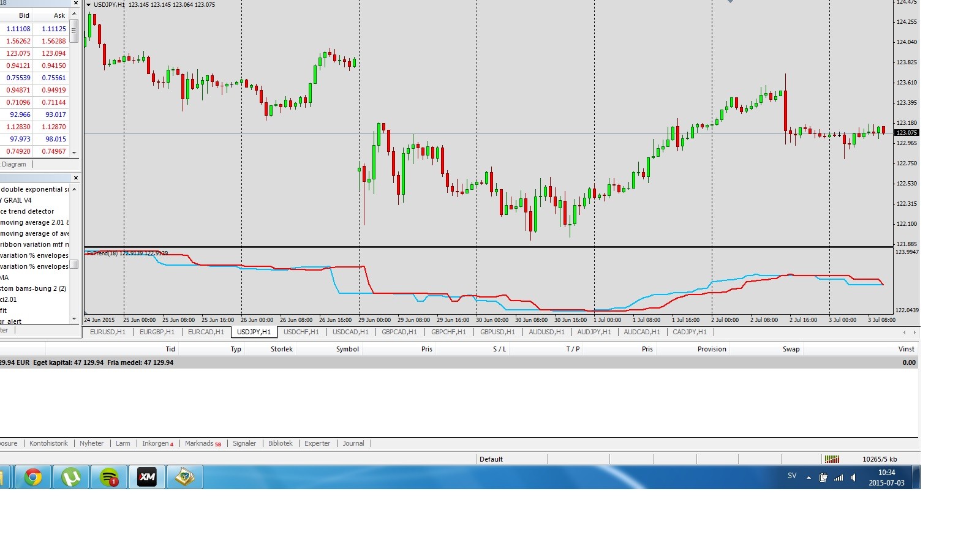The height and width of the screenshot is (551, 980).
Task: Click the chart shift marker triangle at top
Action: coord(730,2)
